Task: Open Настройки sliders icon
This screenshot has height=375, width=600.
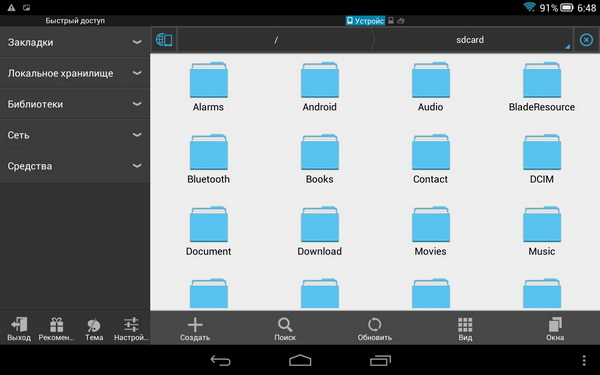Action: pyautogui.click(x=131, y=324)
